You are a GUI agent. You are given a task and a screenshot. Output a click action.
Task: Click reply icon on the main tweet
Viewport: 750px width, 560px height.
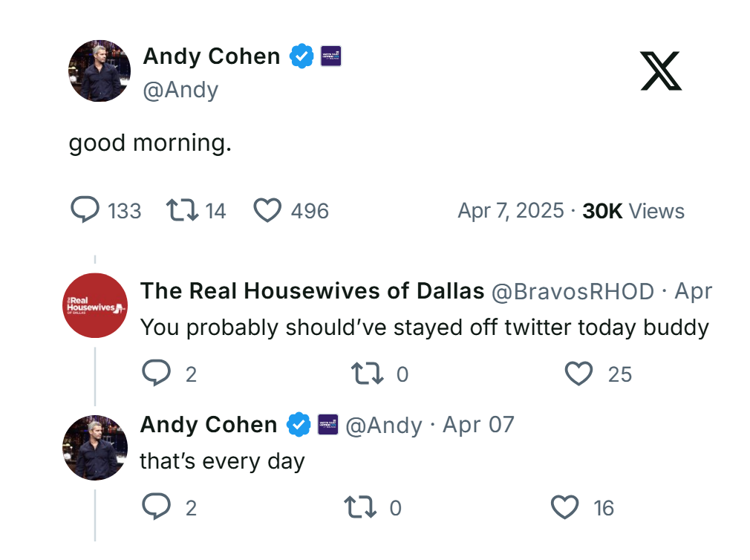85,210
